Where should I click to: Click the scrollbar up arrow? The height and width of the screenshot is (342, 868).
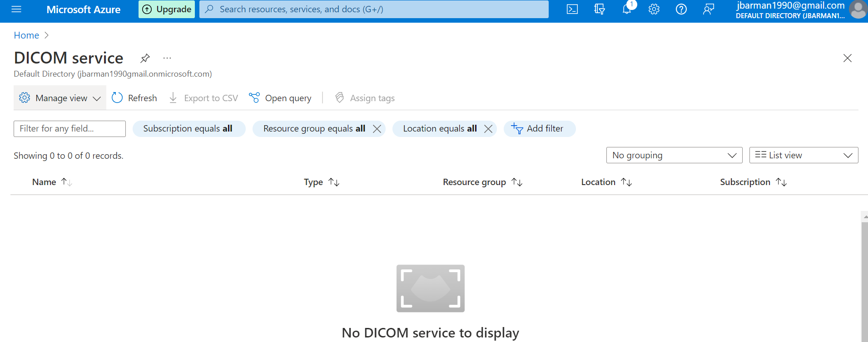point(865,217)
